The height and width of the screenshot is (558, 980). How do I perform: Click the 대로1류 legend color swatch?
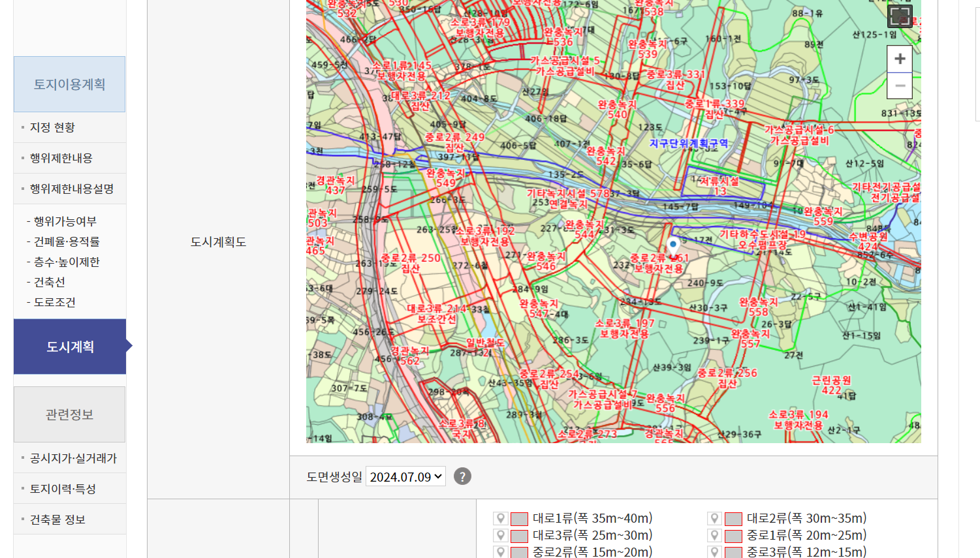(x=519, y=519)
